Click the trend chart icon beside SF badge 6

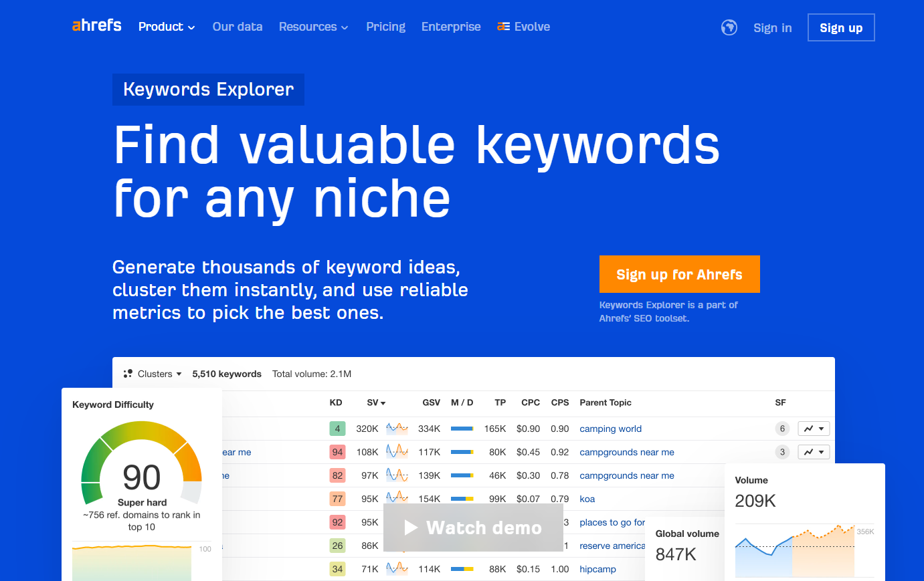tap(814, 429)
